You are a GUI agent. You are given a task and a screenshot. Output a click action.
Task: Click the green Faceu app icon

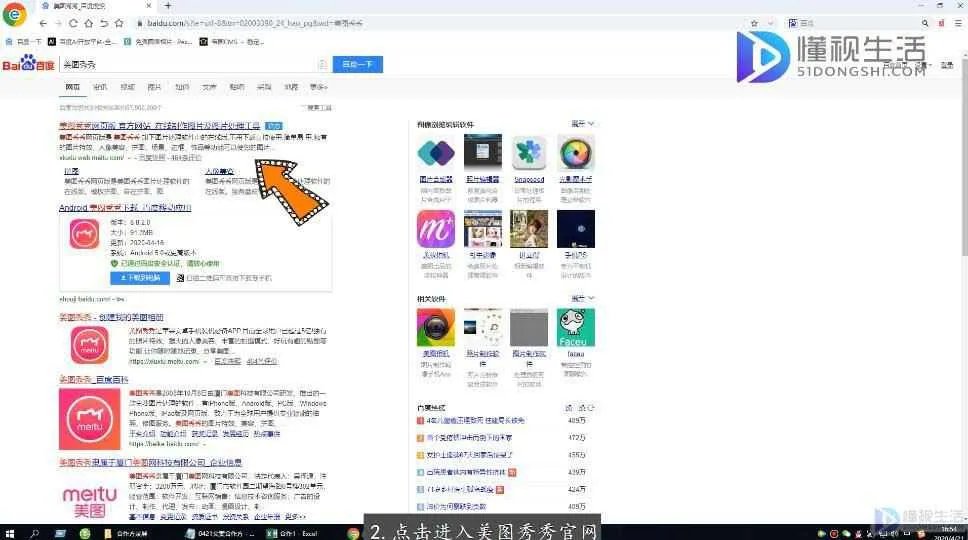pos(575,328)
